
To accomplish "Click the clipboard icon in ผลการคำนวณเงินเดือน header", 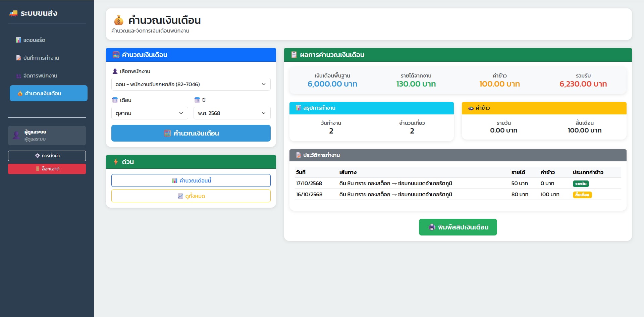I will coord(294,55).
